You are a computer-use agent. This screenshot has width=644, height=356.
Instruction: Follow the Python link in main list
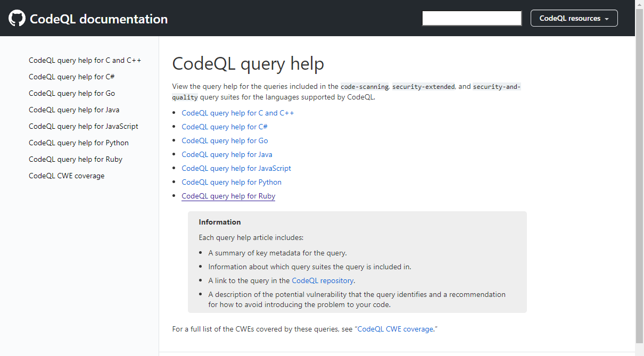click(x=232, y=182)
